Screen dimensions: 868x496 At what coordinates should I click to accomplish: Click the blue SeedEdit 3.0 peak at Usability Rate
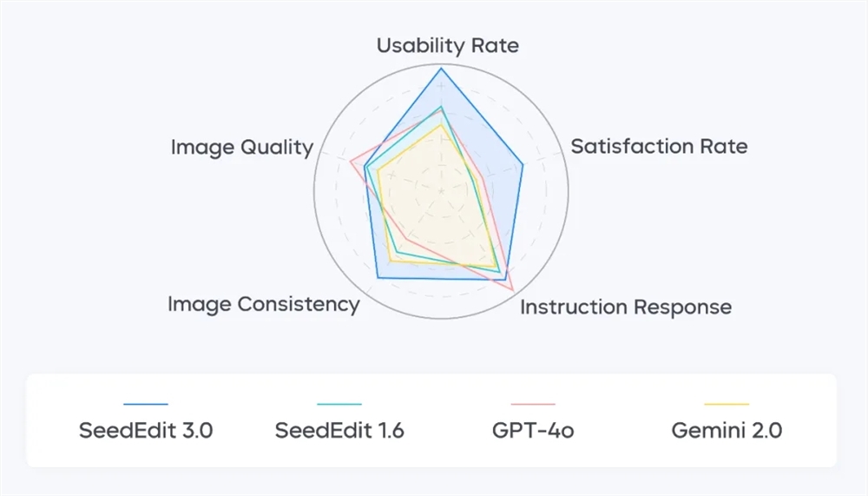[441, 68]
